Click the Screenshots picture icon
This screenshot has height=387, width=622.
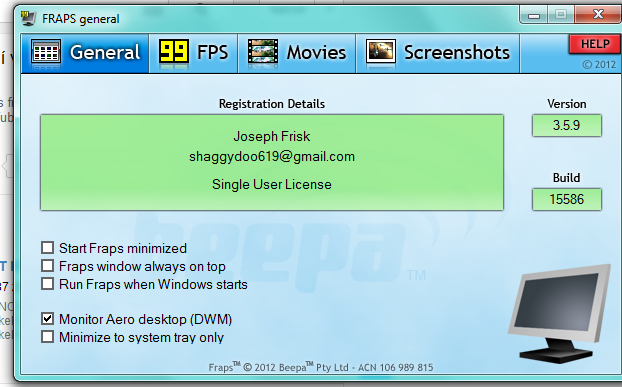pyautogui.click(x=380, y=52)
